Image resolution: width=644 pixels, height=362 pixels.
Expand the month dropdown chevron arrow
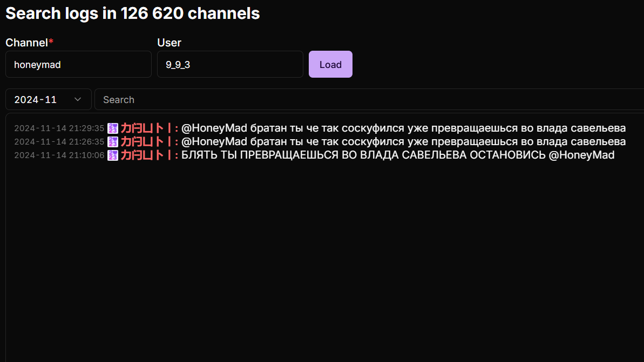pos(78,99)
